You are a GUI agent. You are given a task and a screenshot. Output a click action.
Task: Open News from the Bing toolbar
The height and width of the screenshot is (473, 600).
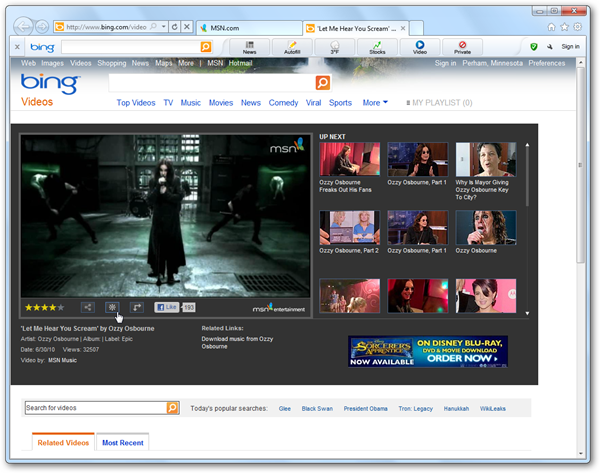(249, 47)
